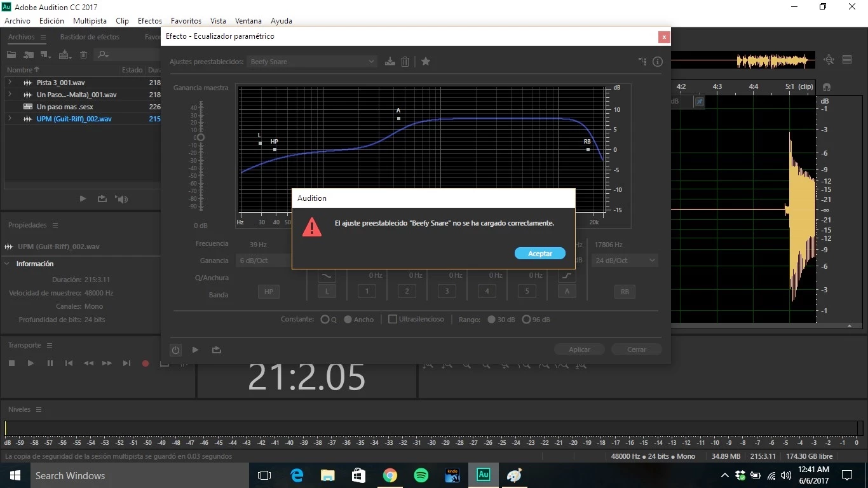Image resolution: width=868 pixels, height=488 pixels.
Task: Click the open file folder icon in Archivos
Action: (12, 55)
